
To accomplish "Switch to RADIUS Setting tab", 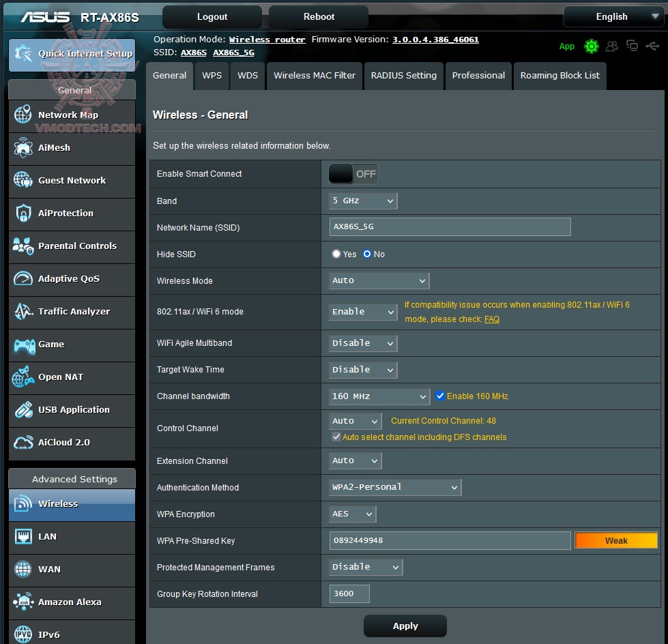I will (x=403, y=76).
